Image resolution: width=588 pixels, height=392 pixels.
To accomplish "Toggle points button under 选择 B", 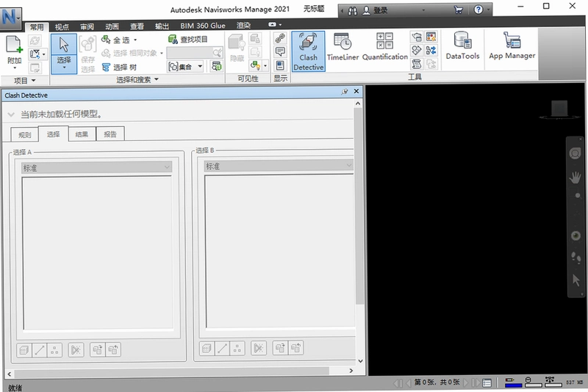I will (x=237, y=348).
